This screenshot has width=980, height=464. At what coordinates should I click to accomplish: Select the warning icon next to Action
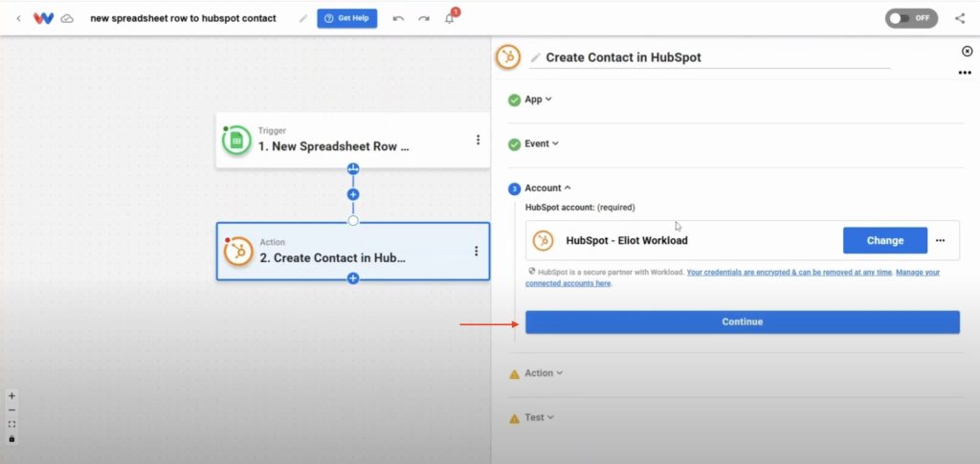514,374
